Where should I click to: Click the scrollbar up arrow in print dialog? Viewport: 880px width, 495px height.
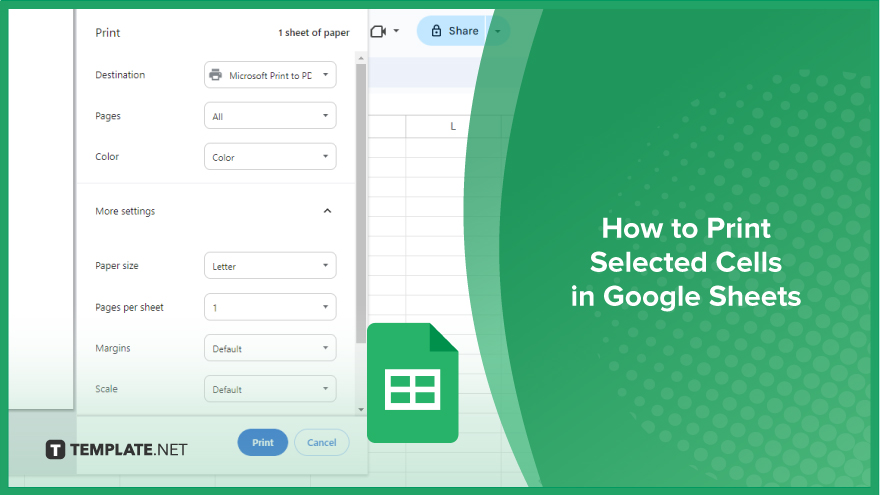(x=361, y=58)
